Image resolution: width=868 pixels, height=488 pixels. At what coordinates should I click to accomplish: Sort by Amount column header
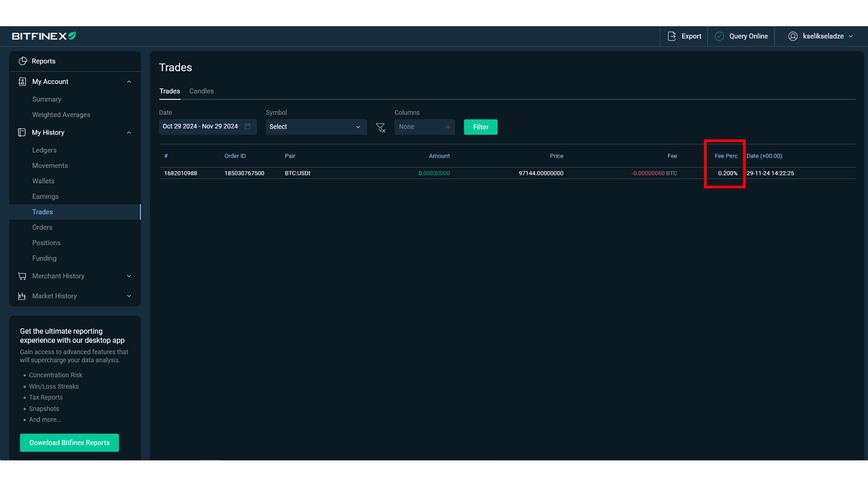tap(439, 156)
